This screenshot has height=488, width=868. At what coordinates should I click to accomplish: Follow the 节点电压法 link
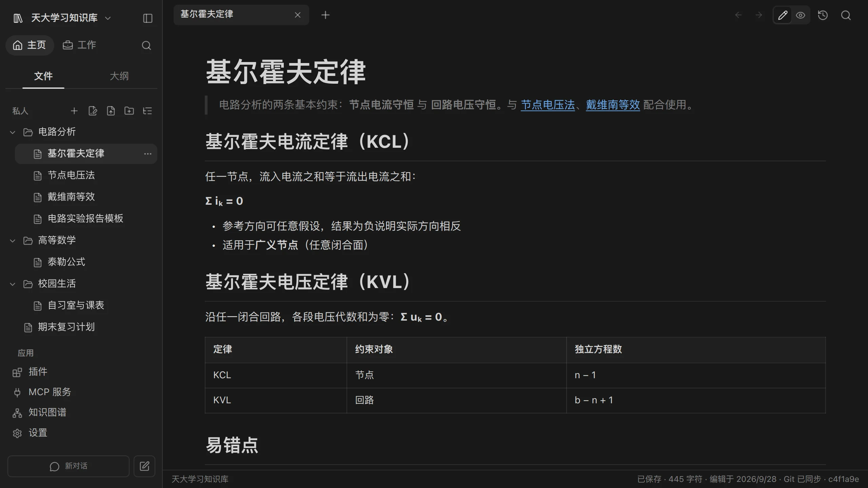pos(548,105)
